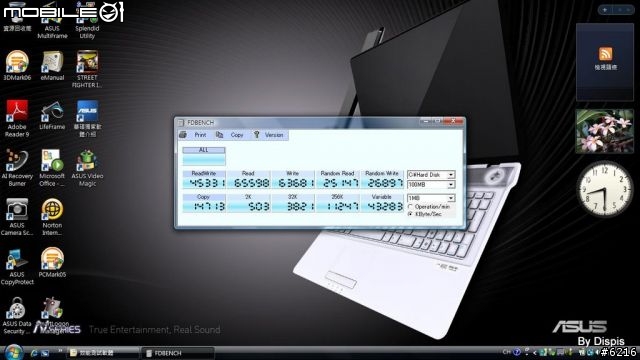Click the printer icon in FDBENCH toolbar
The height and width of the screenshot is (360, 640).
click(183, 135)
